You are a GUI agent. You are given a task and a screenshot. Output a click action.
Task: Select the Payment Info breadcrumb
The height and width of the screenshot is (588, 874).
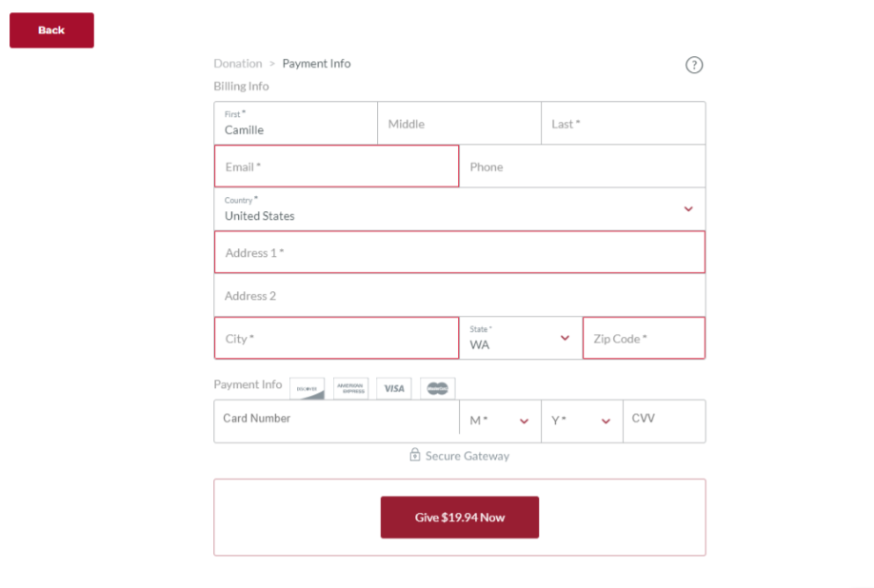pos(317,64)
